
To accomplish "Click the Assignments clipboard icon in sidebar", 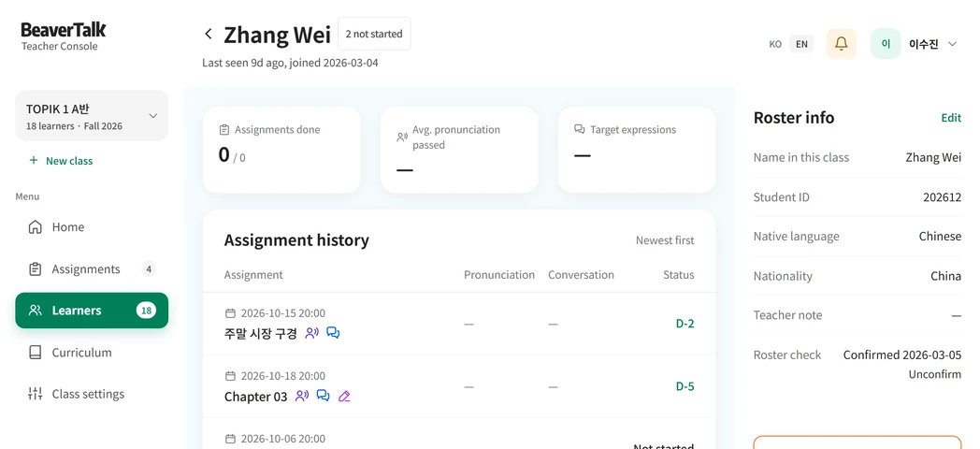I will pos(36,268).
